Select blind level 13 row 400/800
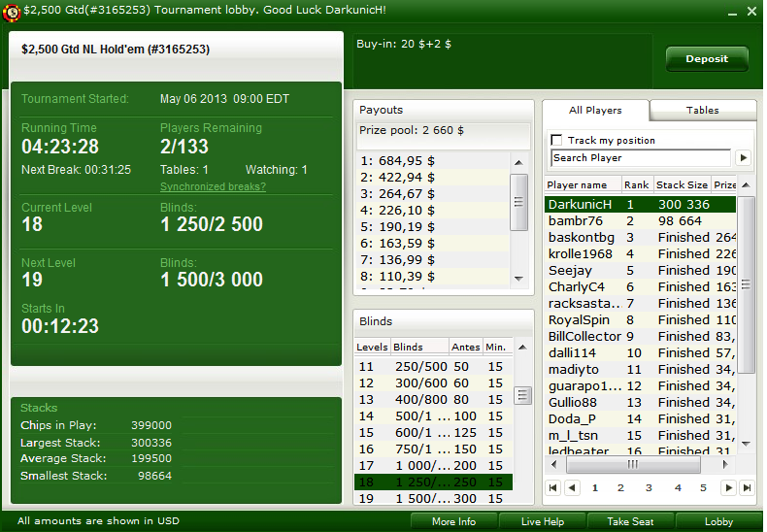 (433, 400)
